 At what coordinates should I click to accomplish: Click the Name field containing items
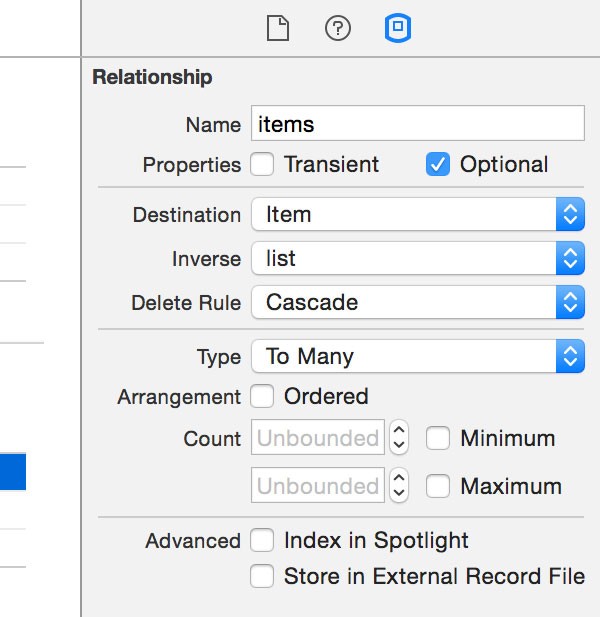[x=418, y=123]
